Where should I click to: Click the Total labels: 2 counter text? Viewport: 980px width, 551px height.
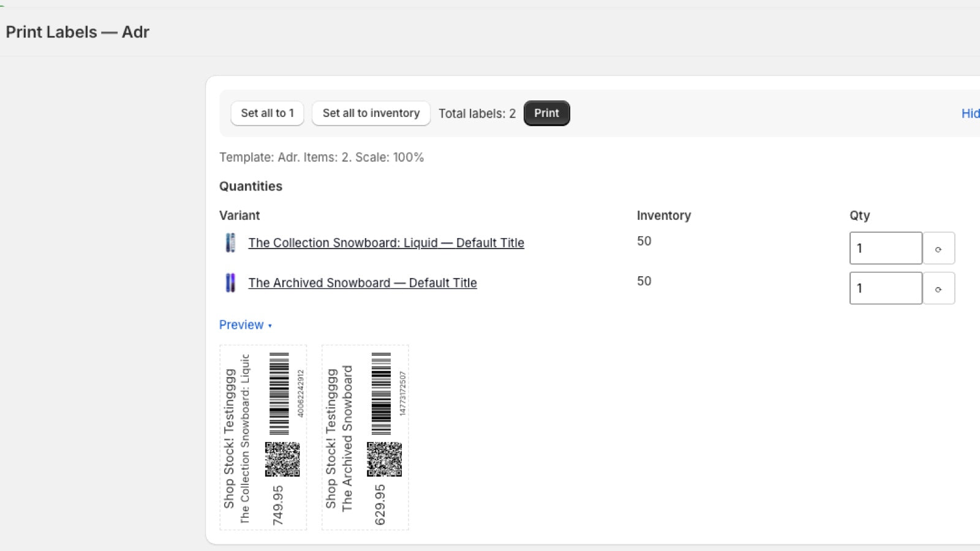[477, 114]
